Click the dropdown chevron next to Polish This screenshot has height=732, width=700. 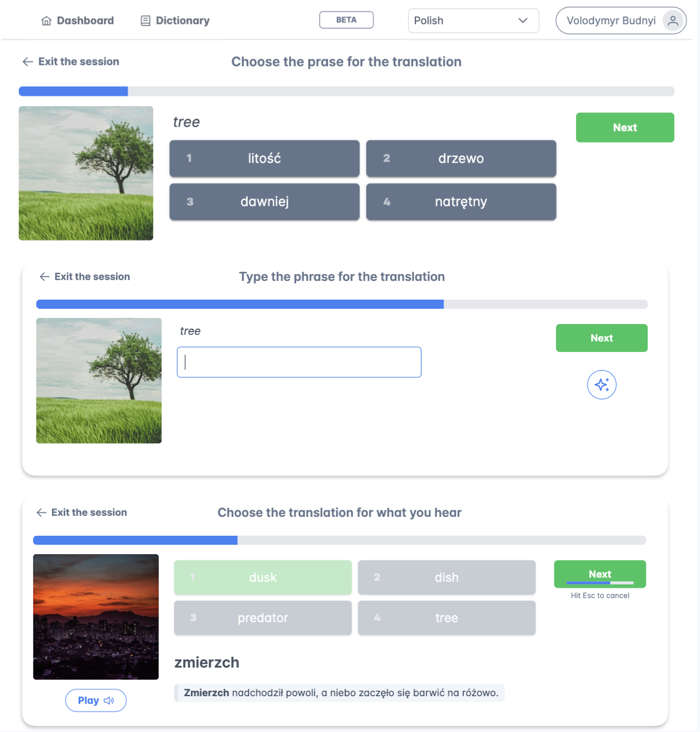pos(522,21)
